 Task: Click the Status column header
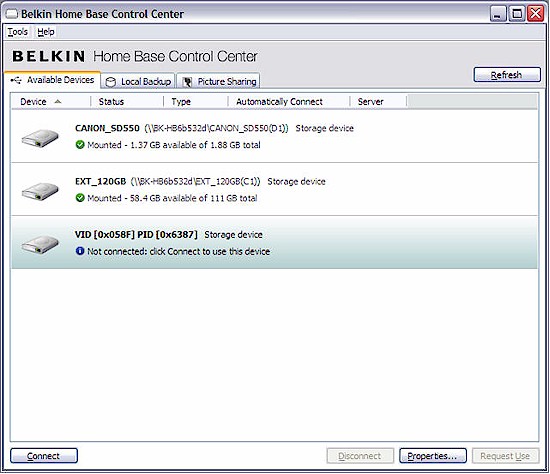point(127,102)
